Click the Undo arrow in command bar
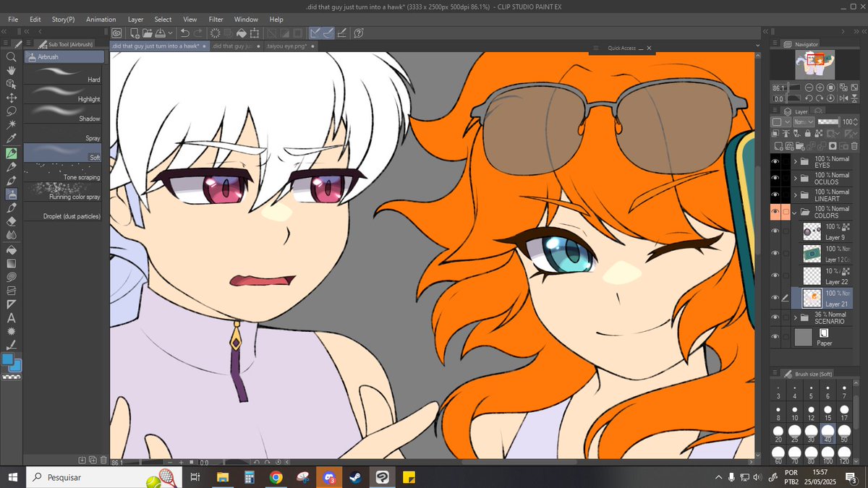 (x=185, y=33)
